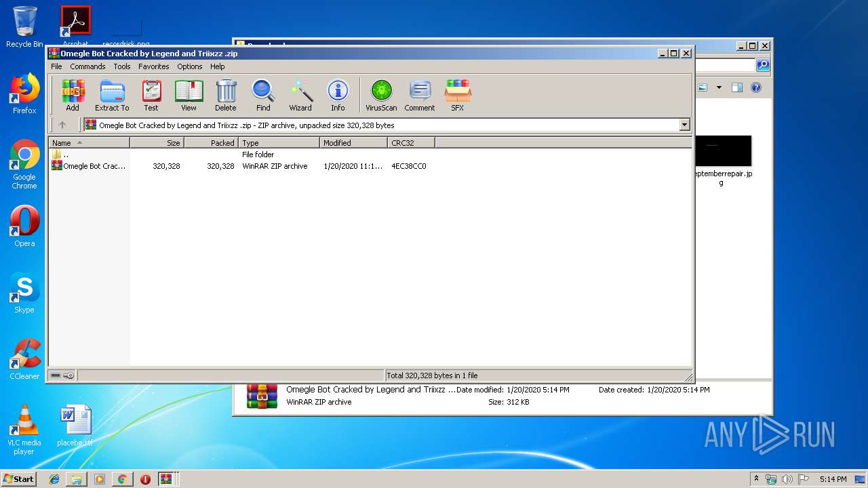Screen dimensions: 868x488
Task: Open the Favorites menu
Action: tap(154, 66)
